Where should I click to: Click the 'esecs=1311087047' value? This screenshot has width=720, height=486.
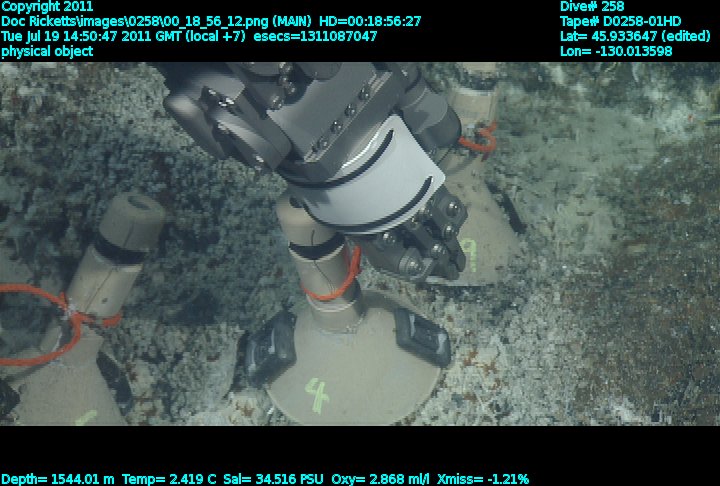click(315, 36)
